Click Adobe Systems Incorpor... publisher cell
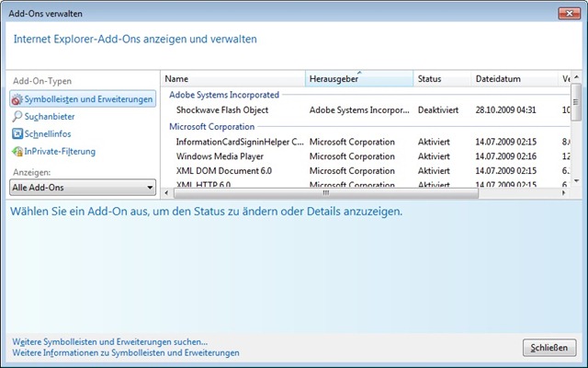This screenshot has width=588, height=368. (359, 110)
